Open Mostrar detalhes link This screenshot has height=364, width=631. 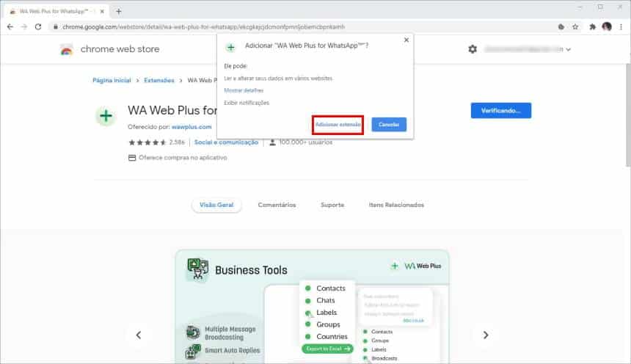point(244,90)
